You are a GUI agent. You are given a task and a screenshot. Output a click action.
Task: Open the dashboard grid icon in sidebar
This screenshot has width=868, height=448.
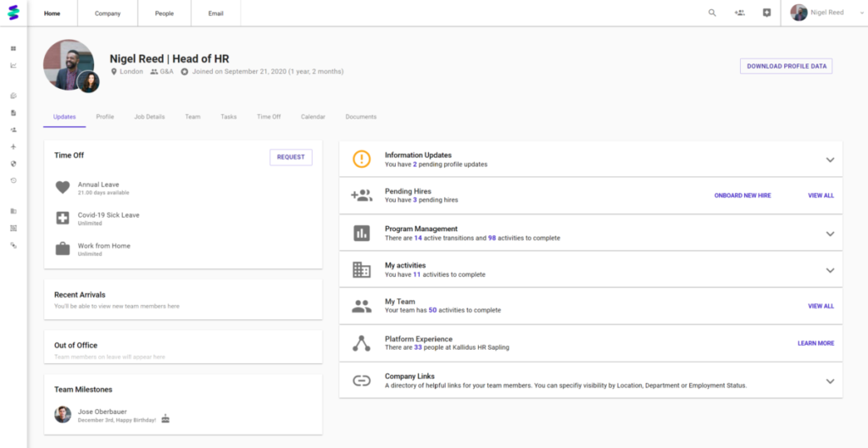coord(13,48)
